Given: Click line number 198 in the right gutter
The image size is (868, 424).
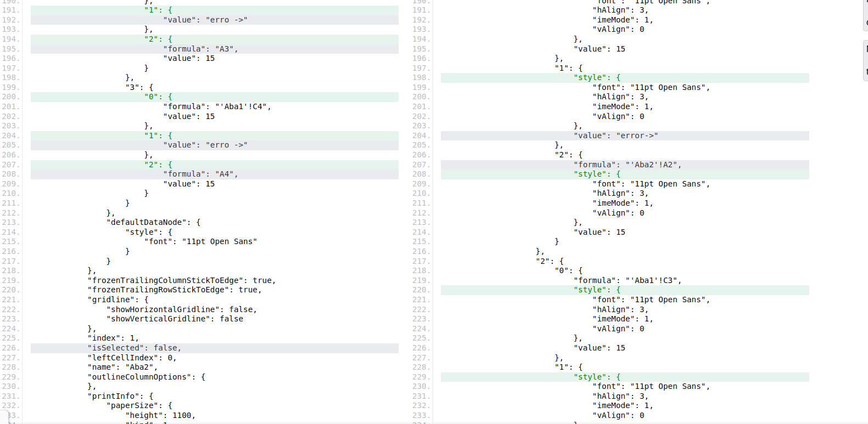Looking at the screenshot, I should click(x=421, y=77).
